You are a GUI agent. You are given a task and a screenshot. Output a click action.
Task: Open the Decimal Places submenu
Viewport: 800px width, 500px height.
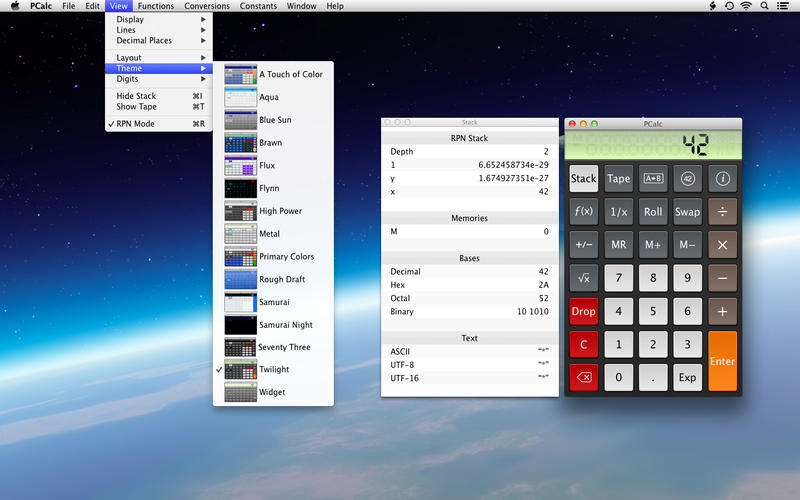pyautogui.click(x=144, y=41)
